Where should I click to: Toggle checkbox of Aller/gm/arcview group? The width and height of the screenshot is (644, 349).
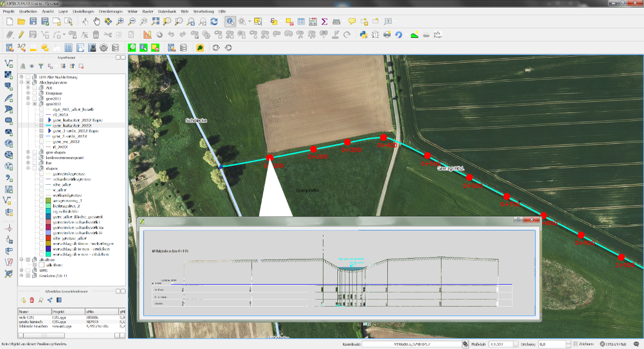pyautogui.click(x=28, y=83)
